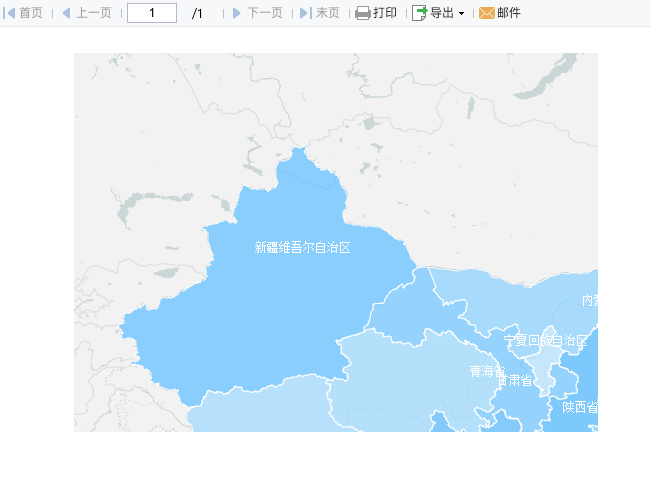The image size is (651, 488).
Task: Click the 邮件 label
Action: click(x=509, y=13)
